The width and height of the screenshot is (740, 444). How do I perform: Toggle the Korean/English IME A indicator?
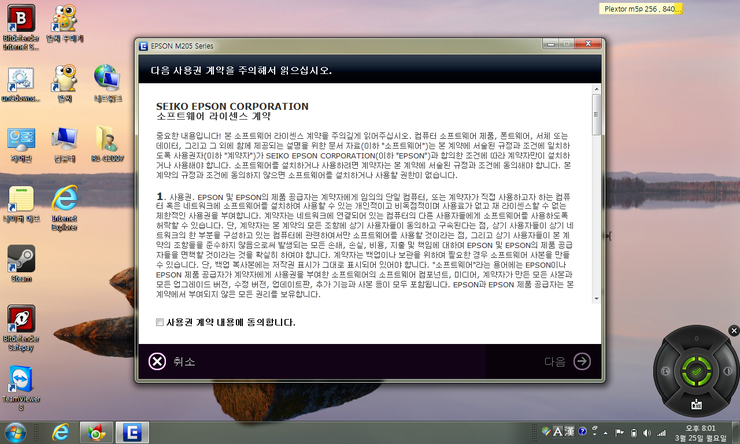point(556,431)
